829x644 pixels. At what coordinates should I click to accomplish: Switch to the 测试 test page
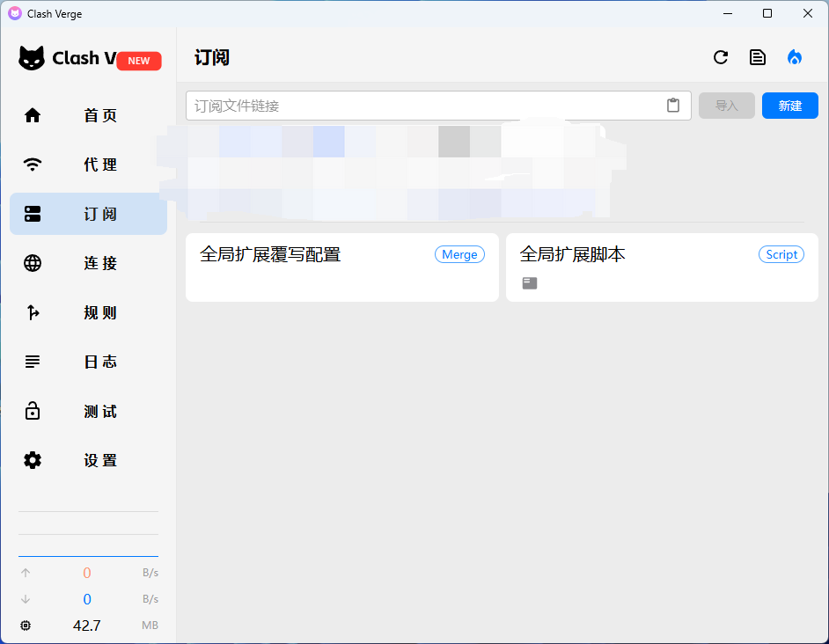[88, 411]
